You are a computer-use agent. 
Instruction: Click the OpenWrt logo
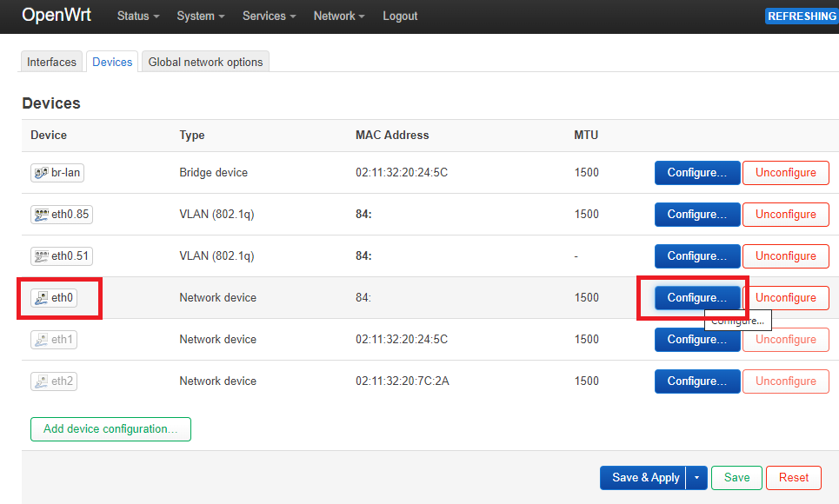[x=57, y=15]
